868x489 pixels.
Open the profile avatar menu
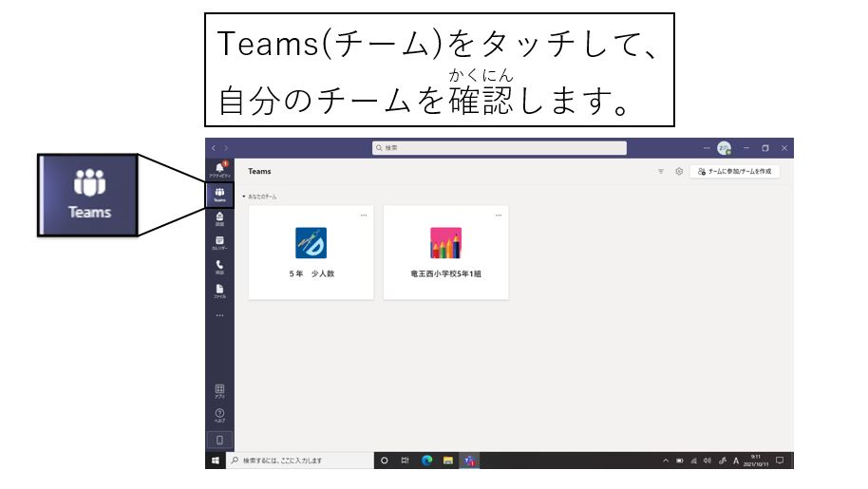pyautogui.click(x=724, y=148)
